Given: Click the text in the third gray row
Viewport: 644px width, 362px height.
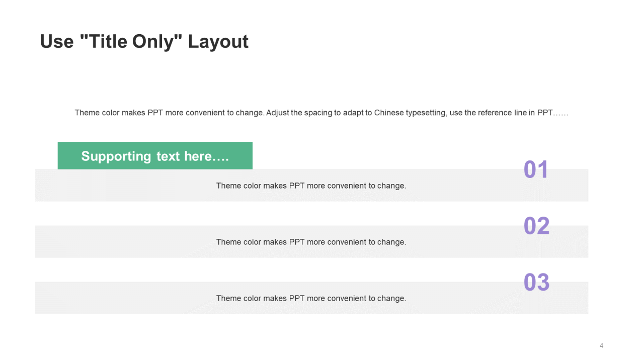Looking at the screenshot, I should (x=311, y=298).
